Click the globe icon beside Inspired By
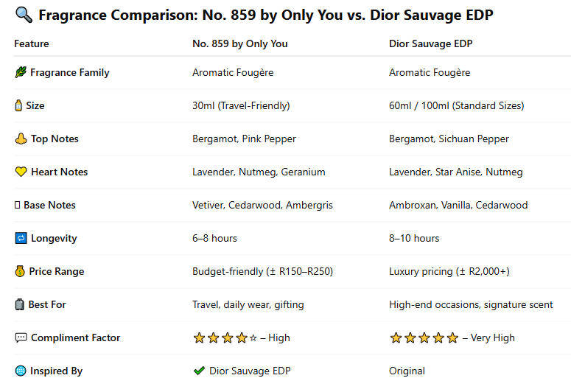Viewport: 571px width, 392px height. (21, 371)
